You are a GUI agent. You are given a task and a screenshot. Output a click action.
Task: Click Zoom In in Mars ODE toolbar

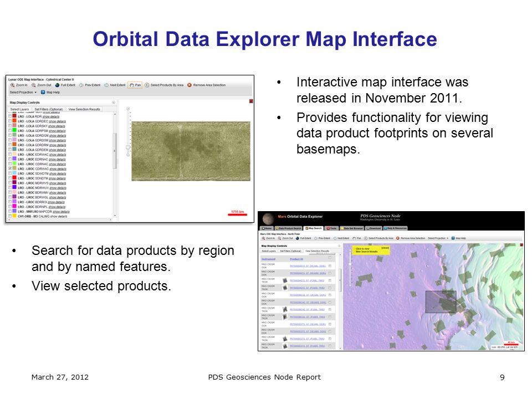(268, 238)
